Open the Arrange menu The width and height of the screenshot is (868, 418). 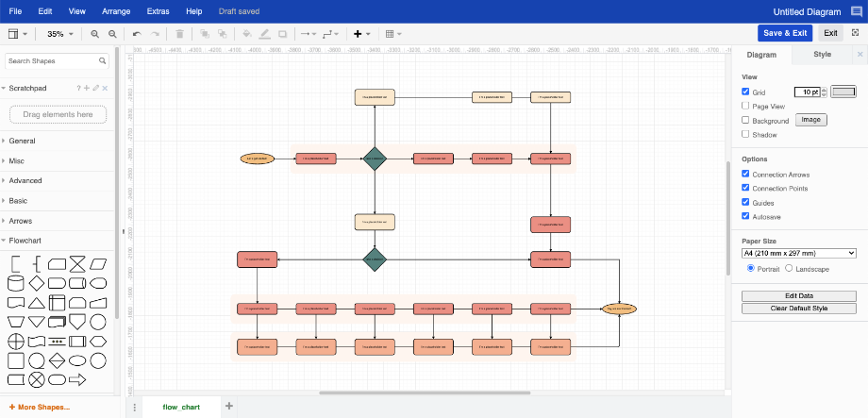116,11
